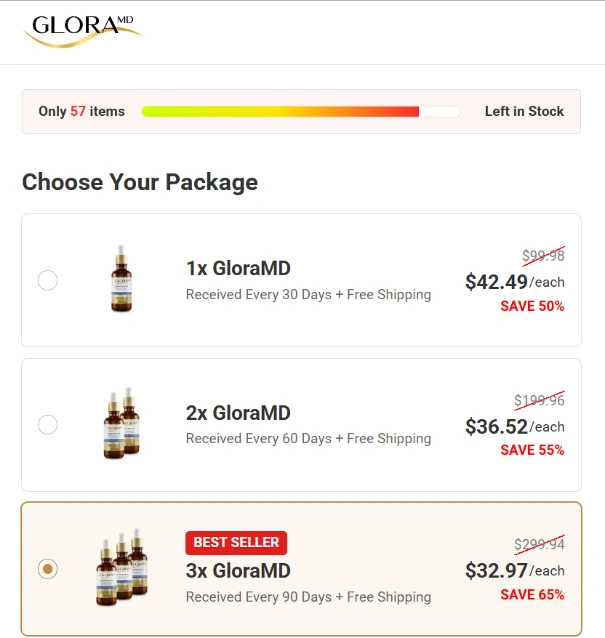Click the GloraMD logo
605x638 pixels.
pos(84,29)
